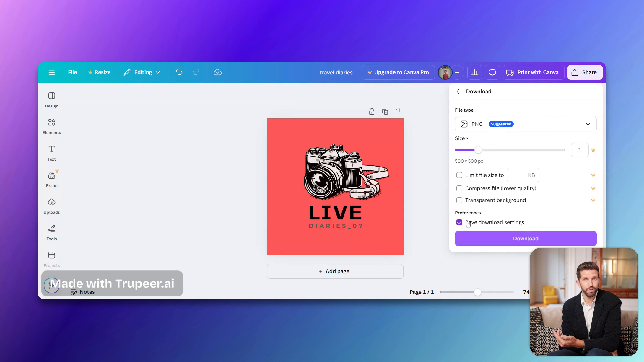Open the Projects panel
Screen dimensions: 644x362
[x=51, y=258]
